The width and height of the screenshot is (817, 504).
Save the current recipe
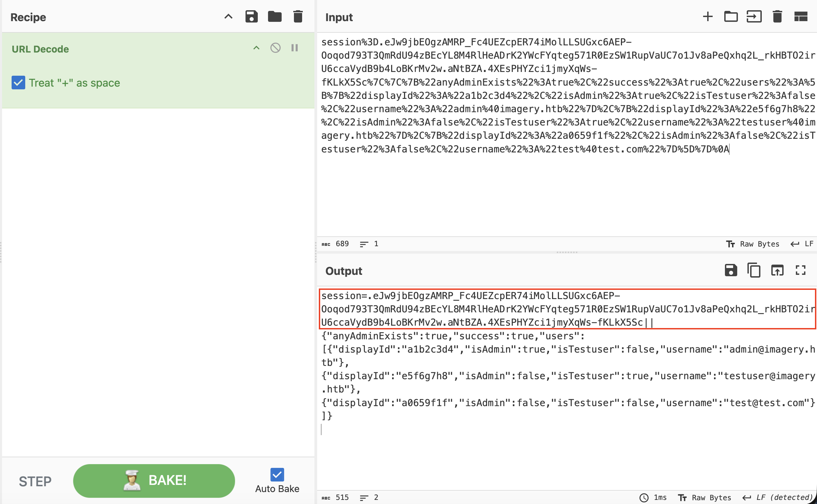[251, 16]
